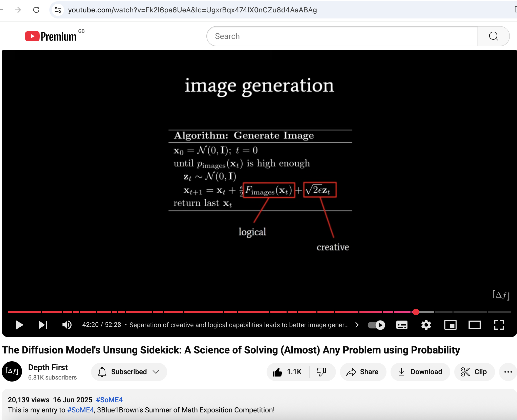Viewport: 517px width, 420px height.
Task: Skip to next video
Action: click(43, 325)
